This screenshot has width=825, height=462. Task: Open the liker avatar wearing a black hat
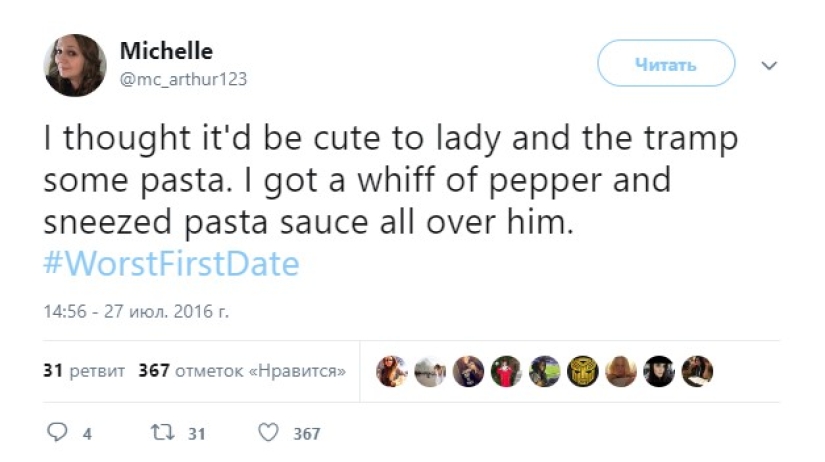[x=660, y=371]
